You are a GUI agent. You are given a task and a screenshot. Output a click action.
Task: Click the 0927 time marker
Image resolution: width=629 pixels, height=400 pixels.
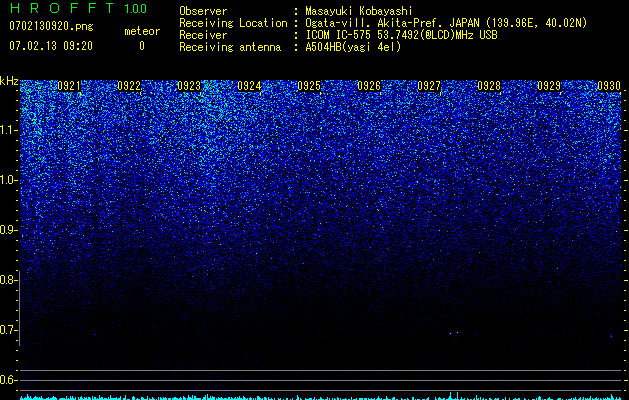(x=429, y=86)
